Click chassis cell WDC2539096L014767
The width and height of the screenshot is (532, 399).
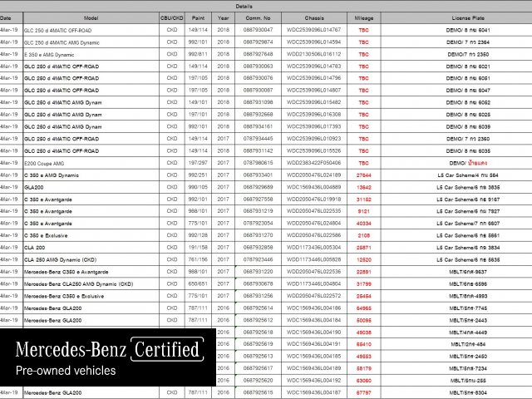coord(314,30)
